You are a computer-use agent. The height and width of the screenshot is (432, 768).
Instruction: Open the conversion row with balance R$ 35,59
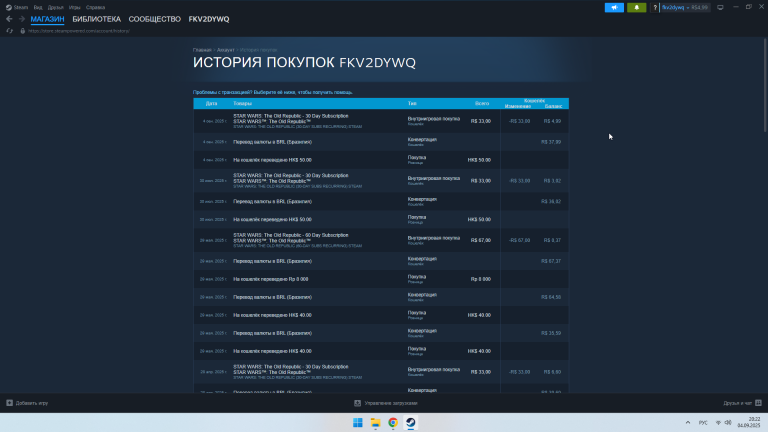point(381,333)
